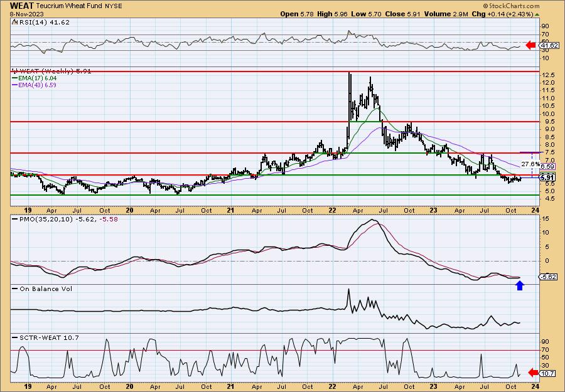Click the 6.59 EMA price tag on the axis
This screenshot has width=565, height=392.
pos(547,167)
